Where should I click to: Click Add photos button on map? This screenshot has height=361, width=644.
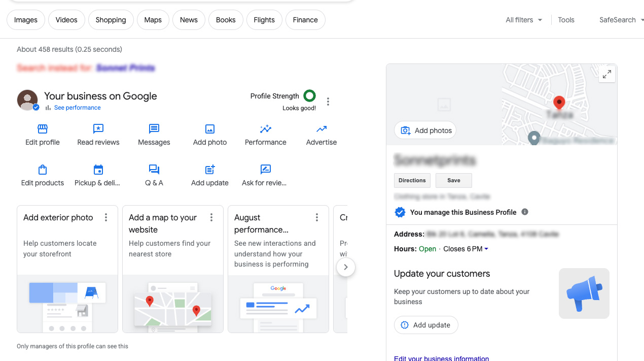(x=425, y=130)
